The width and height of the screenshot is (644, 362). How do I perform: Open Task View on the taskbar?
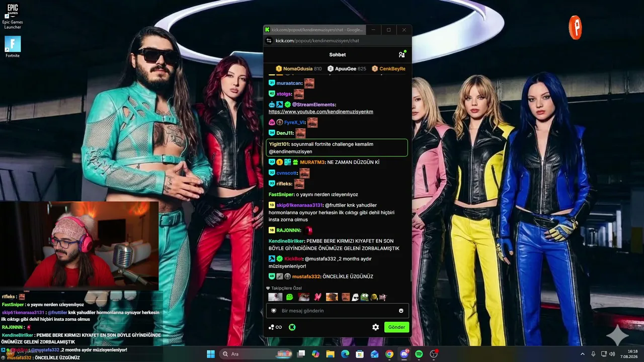[x=301, y=354]
